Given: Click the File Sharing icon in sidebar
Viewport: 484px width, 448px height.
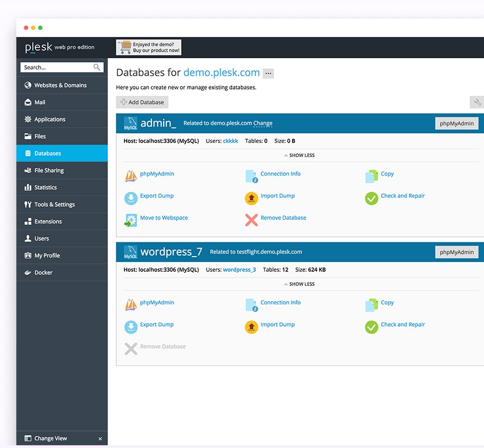Looking at the screenshot, I should click(28, 170).
